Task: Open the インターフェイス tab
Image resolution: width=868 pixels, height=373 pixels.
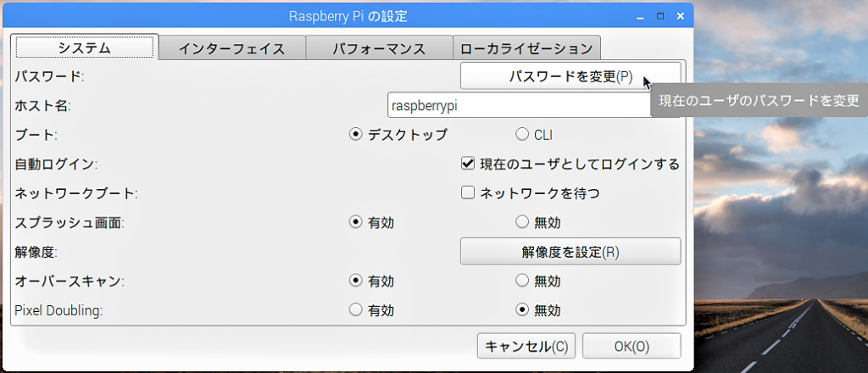Action: tap(232, 48)
